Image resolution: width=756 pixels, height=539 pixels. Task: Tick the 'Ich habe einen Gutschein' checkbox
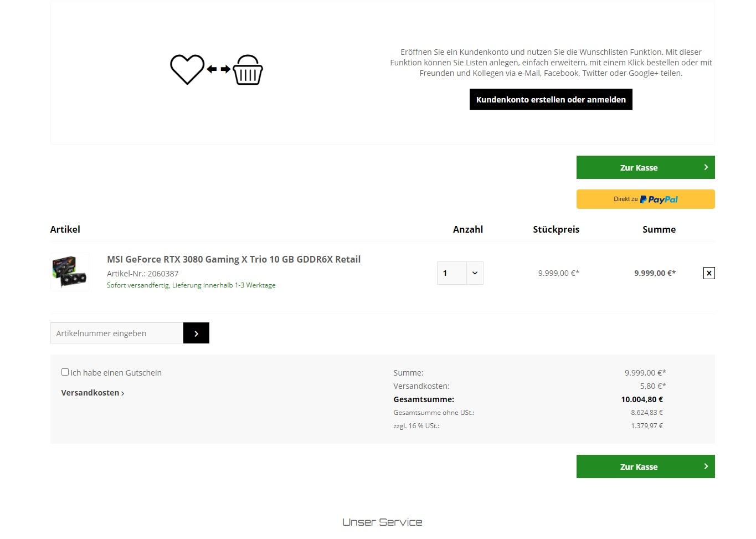(x=65, y=372)
